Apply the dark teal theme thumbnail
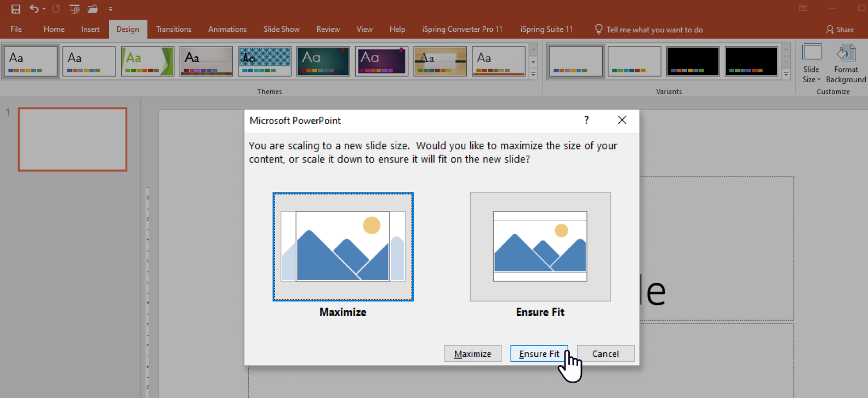The height and width of the screenshot is (398, 868). click(323, 61)
